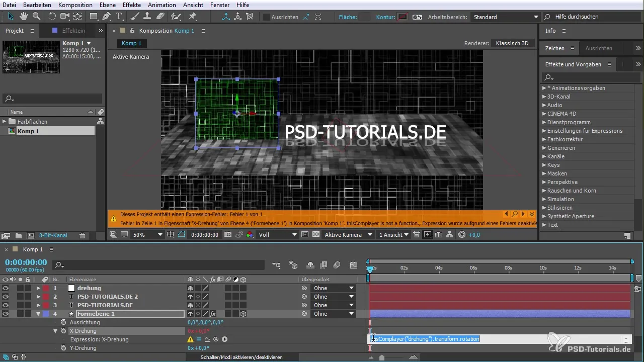Click the Klassisch 3D renderer button

tap(512, 43)
